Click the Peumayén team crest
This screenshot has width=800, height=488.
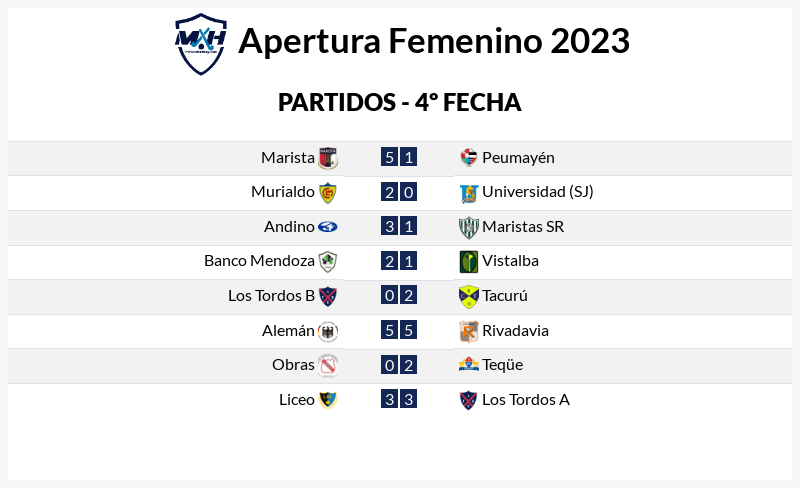[468, 158]
